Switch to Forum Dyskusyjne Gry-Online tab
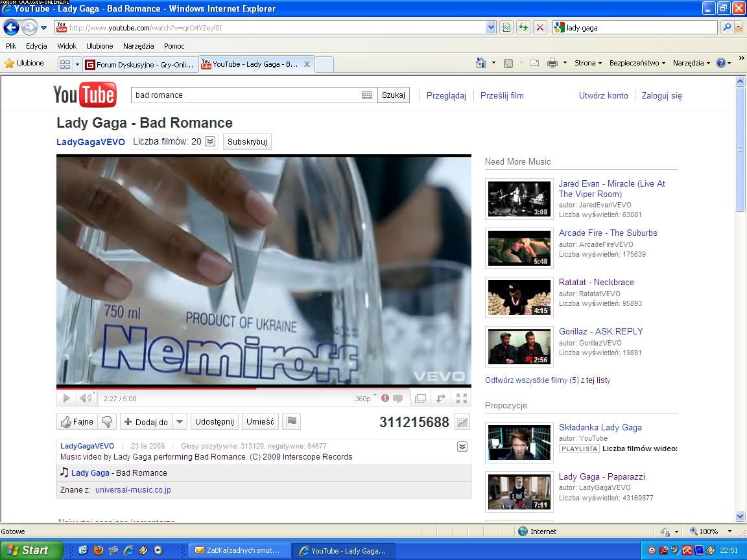Screen dimensions: 747x560 click(x=141, y=64)
